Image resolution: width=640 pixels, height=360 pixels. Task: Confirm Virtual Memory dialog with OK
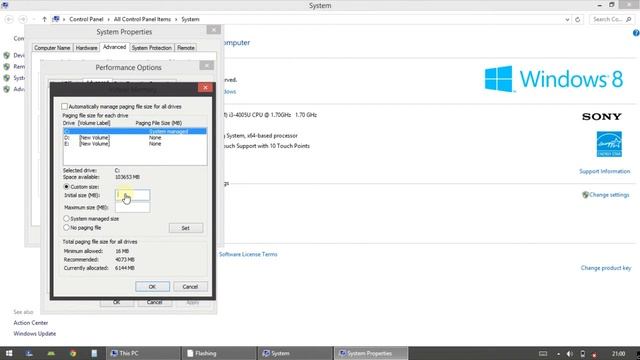pyautogui.click(x=152, y=287)
